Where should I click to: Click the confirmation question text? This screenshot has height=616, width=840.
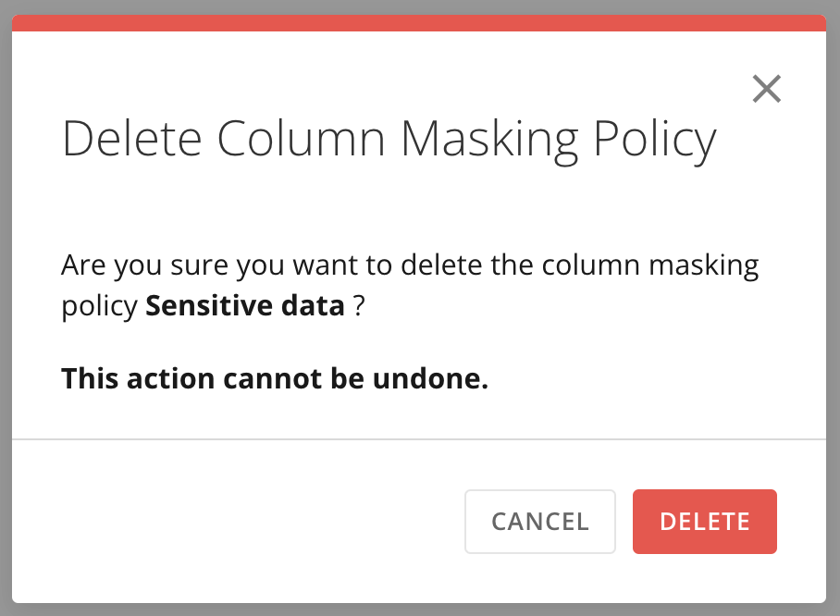[409, 265]
